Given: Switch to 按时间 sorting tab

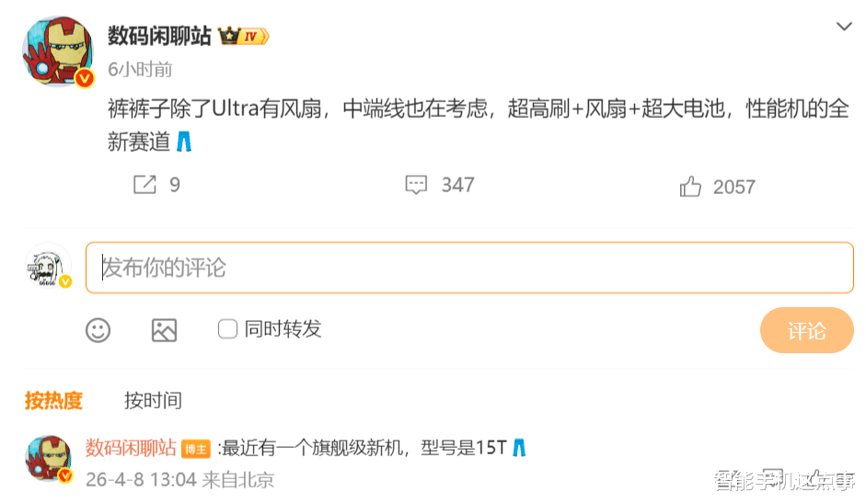Looking at the screenshot, I should tap(153, 400).
